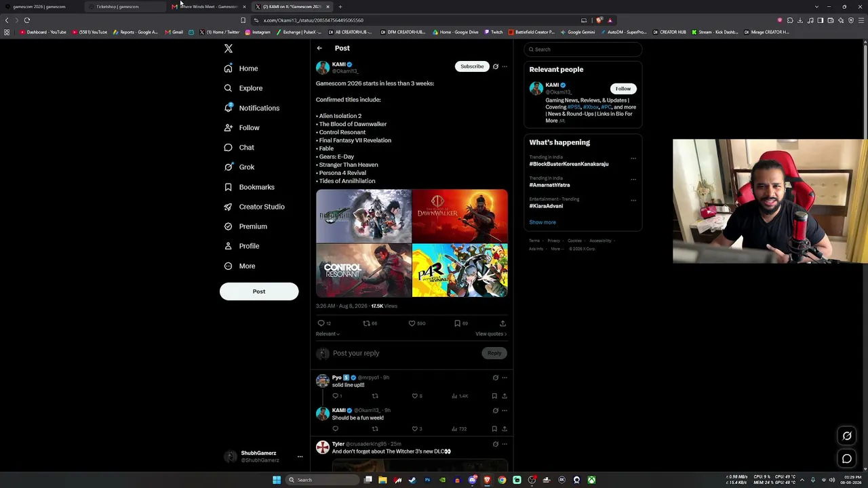Open the Control Resonant image
This screenshot has height=488, width=868.
(x=363, y=270)
